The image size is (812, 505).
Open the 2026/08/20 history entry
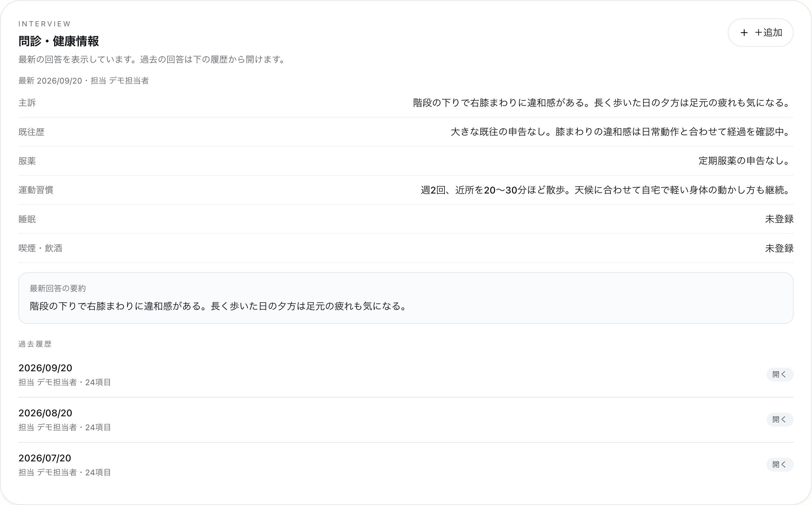tap(780, 420)
